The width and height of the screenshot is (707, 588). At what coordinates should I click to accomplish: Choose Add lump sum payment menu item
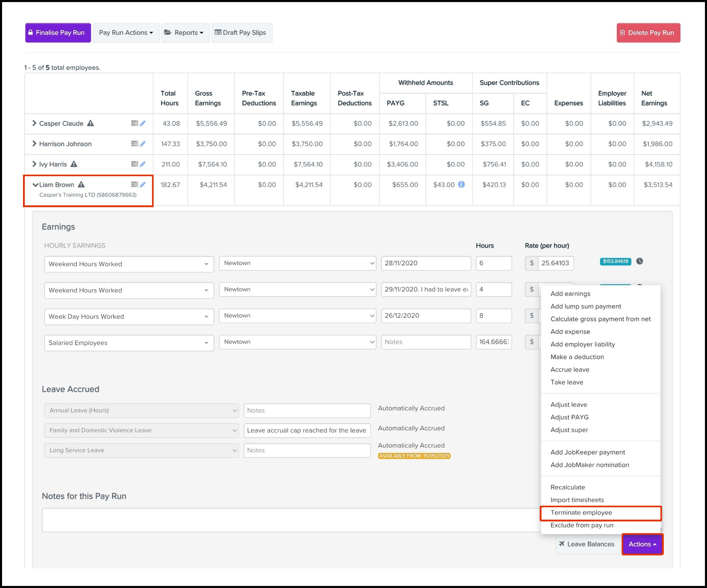(586, 306)
